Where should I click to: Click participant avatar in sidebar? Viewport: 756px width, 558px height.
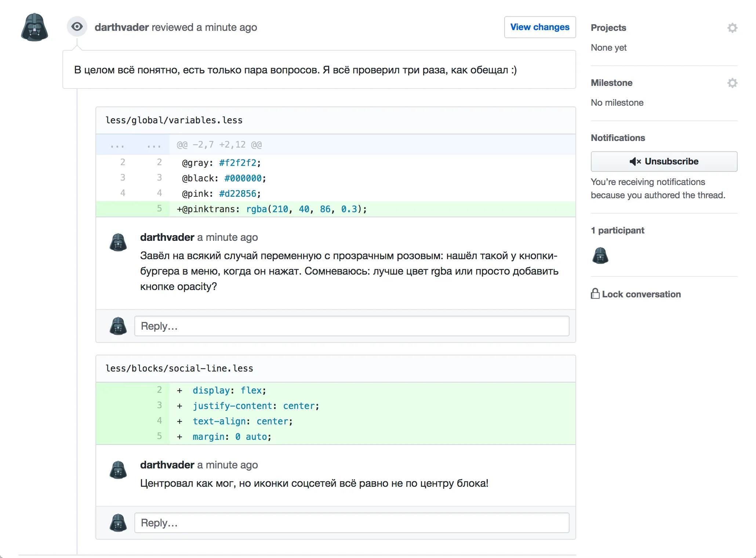[600, 256]
